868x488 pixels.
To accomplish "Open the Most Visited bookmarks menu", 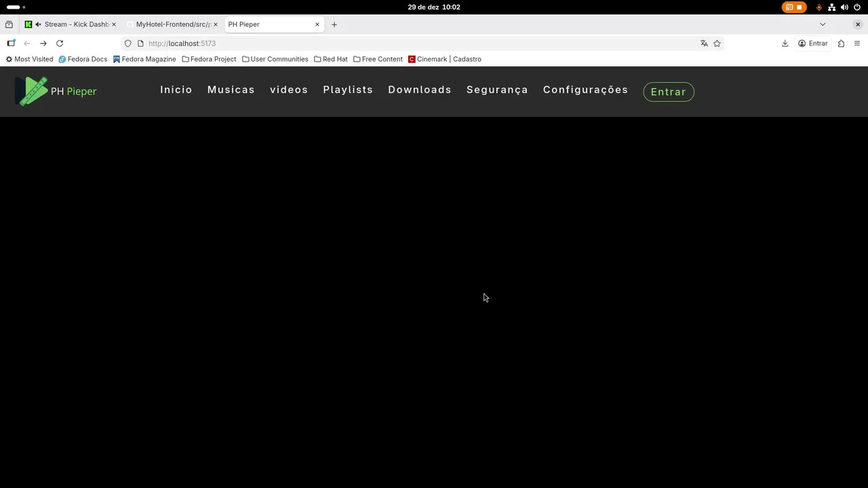I will point(29,59).
